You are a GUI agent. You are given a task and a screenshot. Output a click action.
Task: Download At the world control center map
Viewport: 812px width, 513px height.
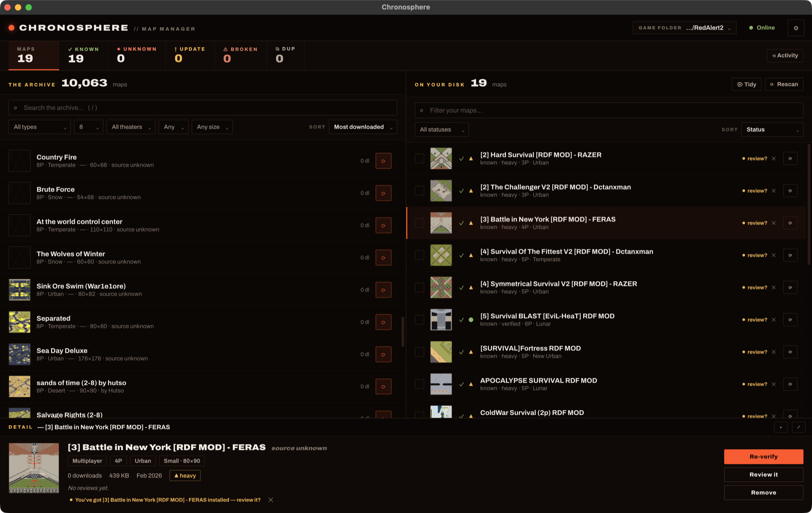(x=383, y=225)
